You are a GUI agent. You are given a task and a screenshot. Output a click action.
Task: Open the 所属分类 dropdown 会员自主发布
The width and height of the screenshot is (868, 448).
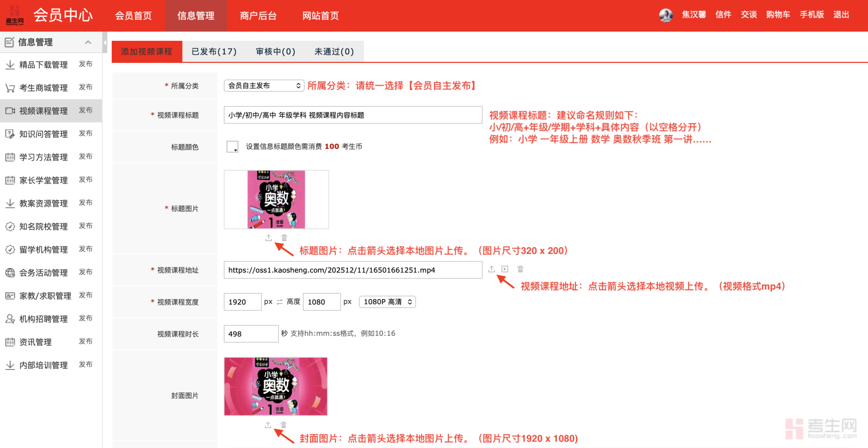(264, 86)
